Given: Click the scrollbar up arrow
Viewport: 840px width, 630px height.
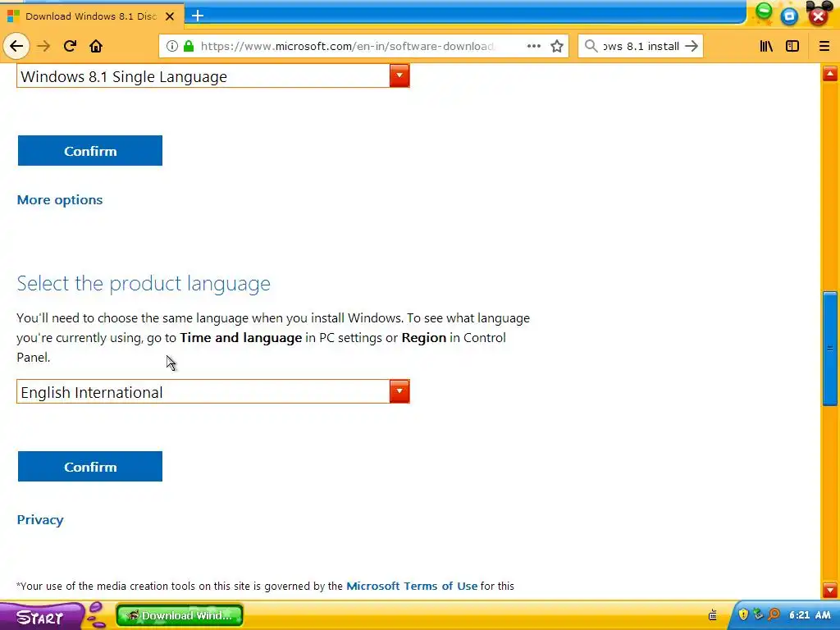Looking at the screenshot, I should 830,73.
